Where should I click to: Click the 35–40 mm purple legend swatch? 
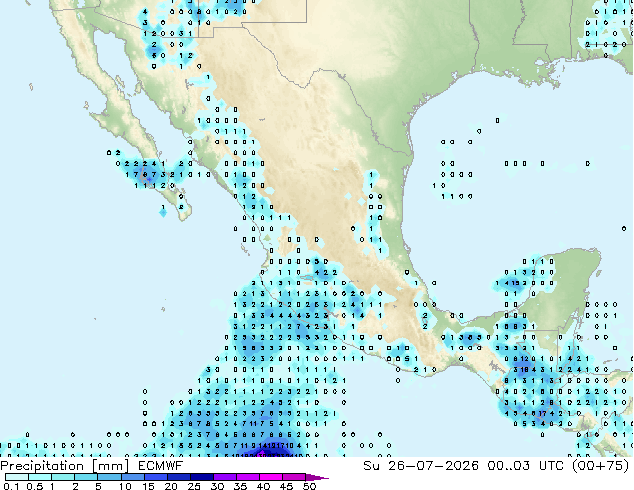(248, 477)
